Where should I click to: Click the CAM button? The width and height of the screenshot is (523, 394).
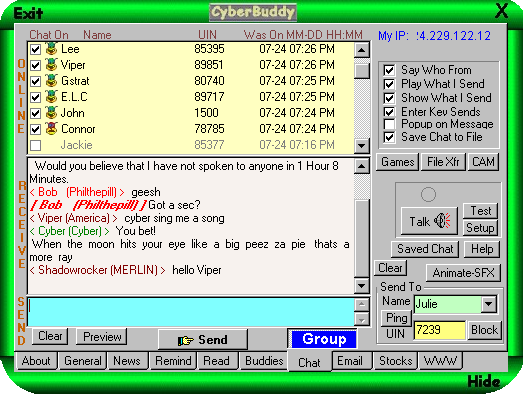(x=483, y=162)
